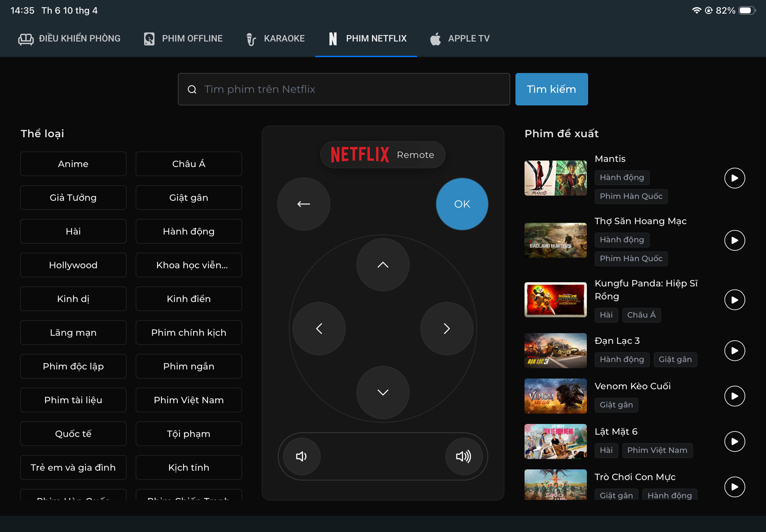Click the Tìm kiếm search button
The height and width of the screenshot is (532, 766).
(551, 89)
